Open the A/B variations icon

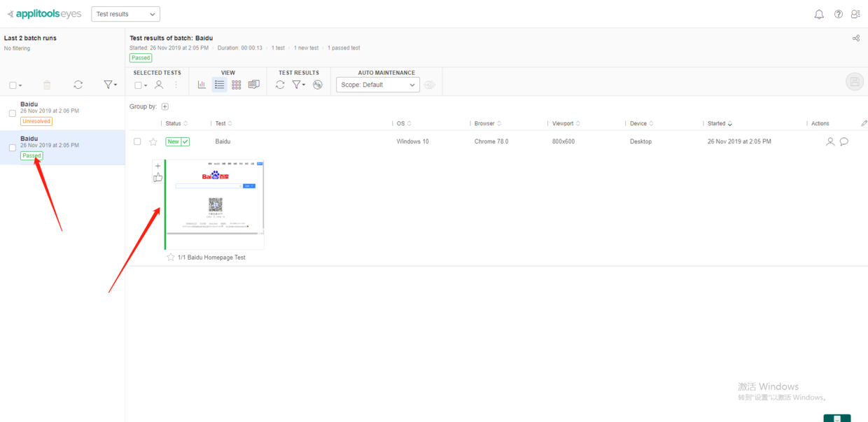(x=318, y=85)
